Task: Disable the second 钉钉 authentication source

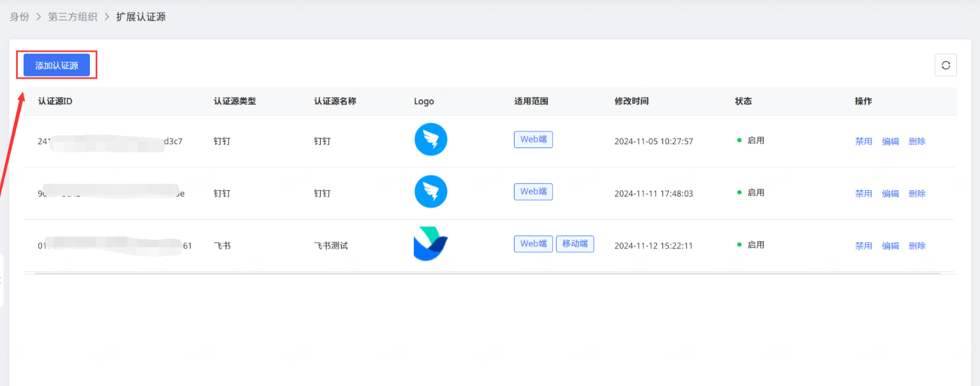Action: tap(863, 194)
